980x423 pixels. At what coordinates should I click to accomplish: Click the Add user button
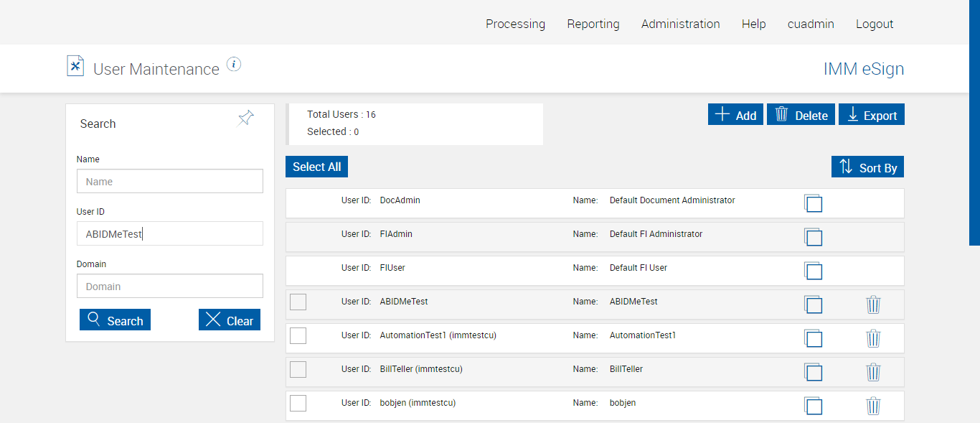pos(735,115)
